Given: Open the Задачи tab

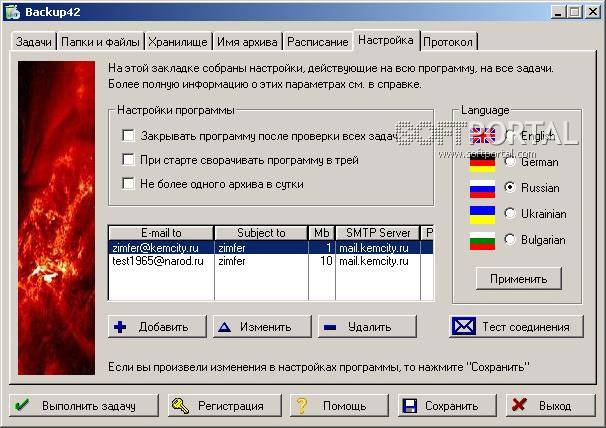Looking at the screenshot, I should (34, 42).
